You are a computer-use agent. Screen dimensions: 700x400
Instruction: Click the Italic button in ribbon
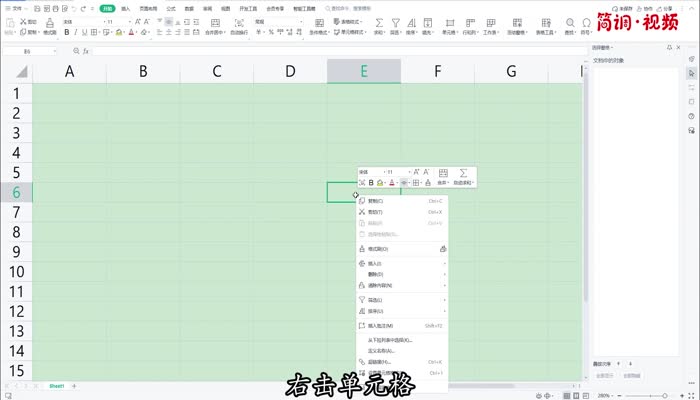point(77,32)
